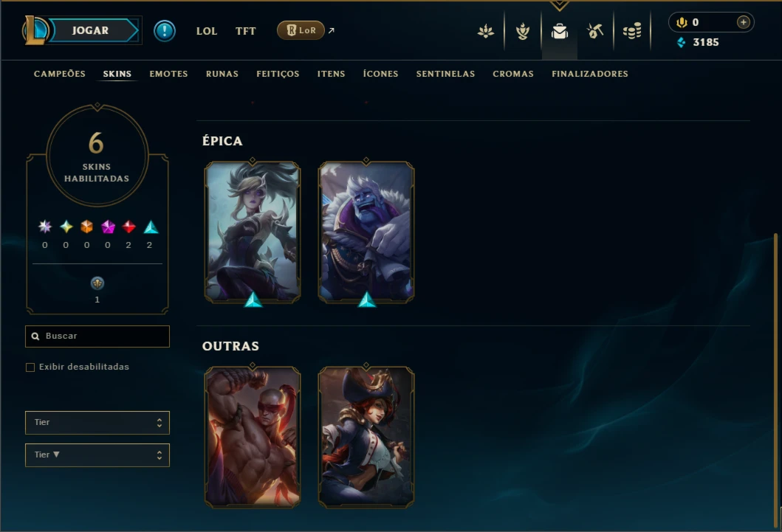
Task: Click the Buscar search field
Action: tap(97, 336)
